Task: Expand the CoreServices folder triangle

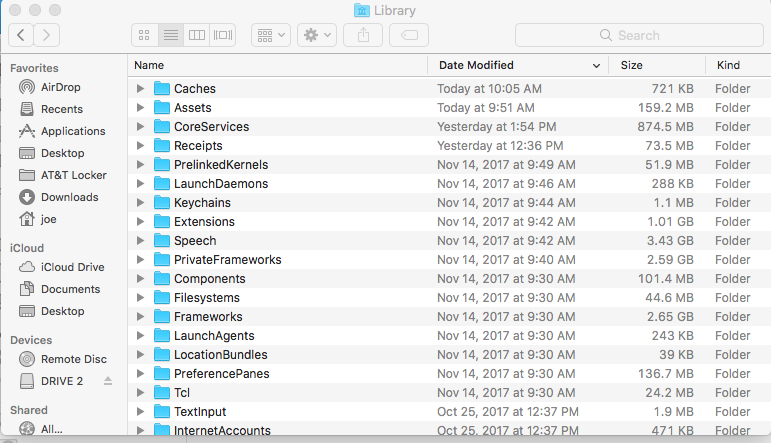Action: click(x=141, y=126)
